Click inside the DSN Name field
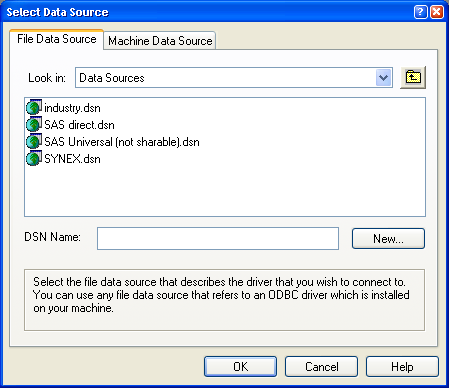Viewport: 449px width, 388px height. tap(218, 238)
